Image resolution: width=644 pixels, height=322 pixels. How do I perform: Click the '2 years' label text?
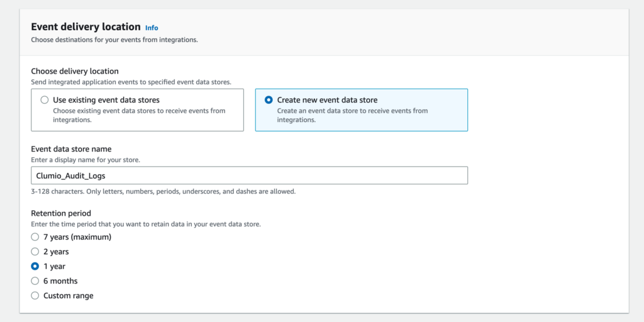point(56,252)
